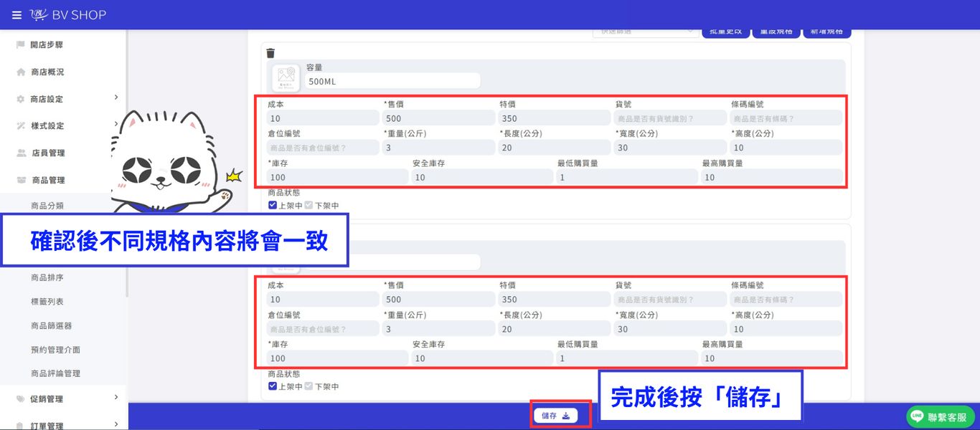Click the 儲存 save button

[x=555, y=416]
